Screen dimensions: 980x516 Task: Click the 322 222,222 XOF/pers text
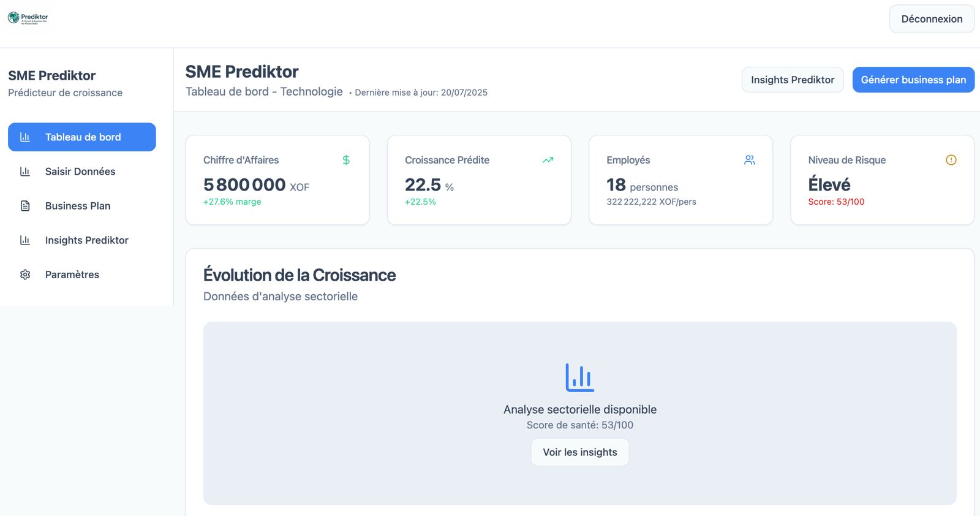click(x=651, y=202)
